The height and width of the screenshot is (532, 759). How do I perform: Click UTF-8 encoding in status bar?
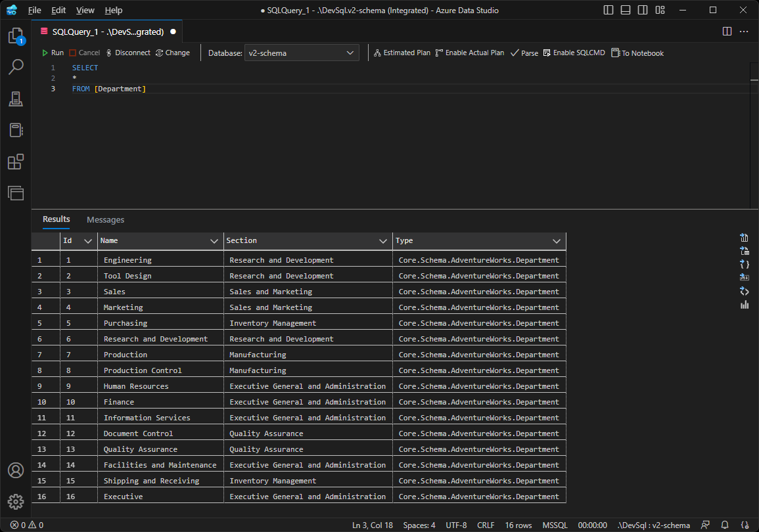[457, 525]
